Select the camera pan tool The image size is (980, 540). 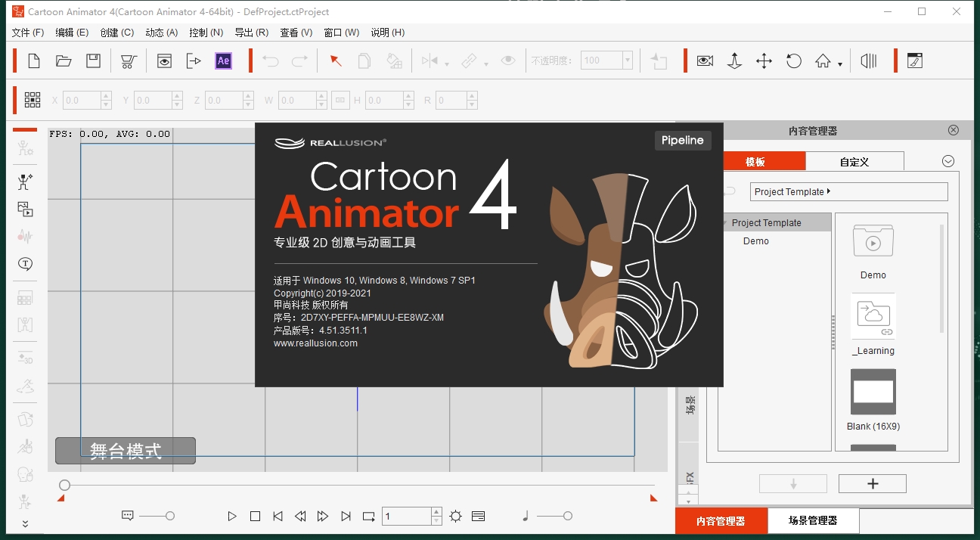click(x=764, y=61)
